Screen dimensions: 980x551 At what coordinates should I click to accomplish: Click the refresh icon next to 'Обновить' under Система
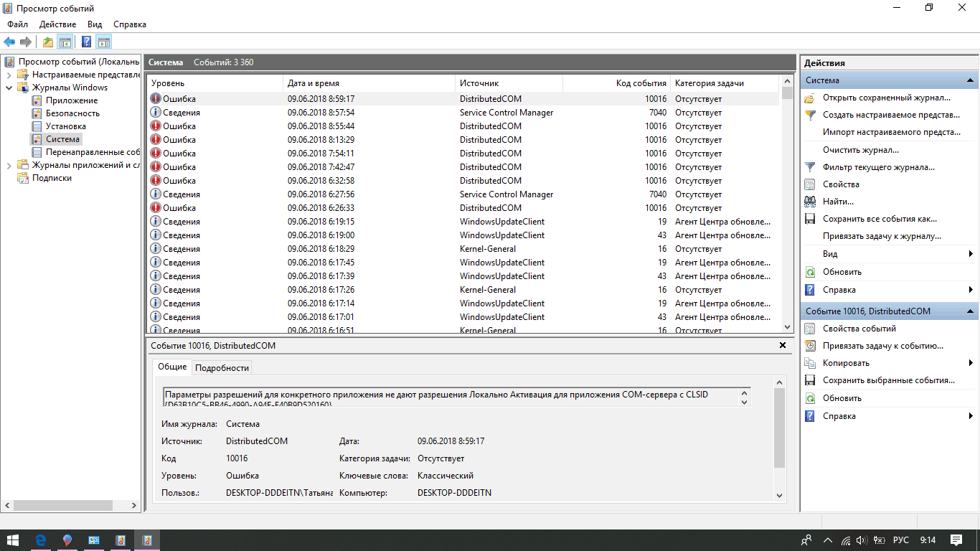tap(810, 272)
